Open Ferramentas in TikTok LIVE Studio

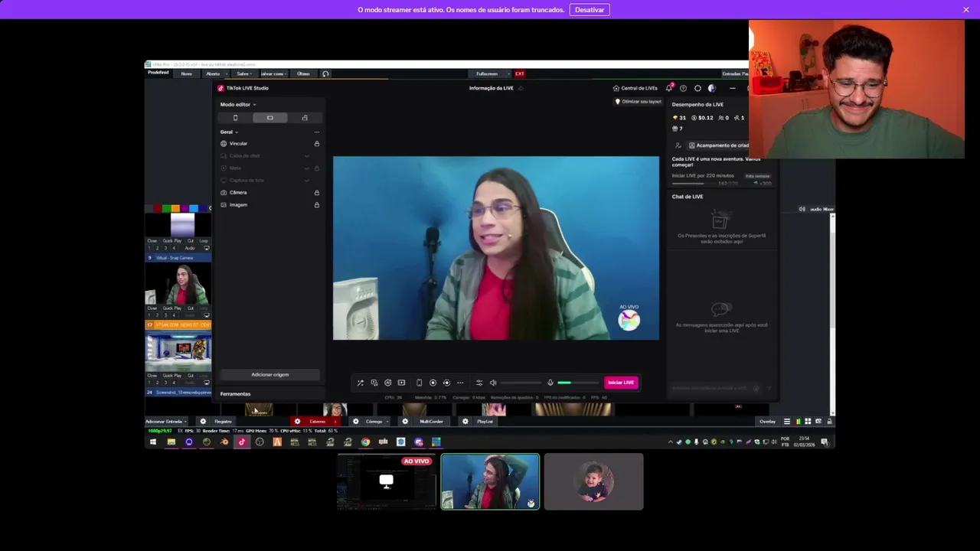point(235,394)
